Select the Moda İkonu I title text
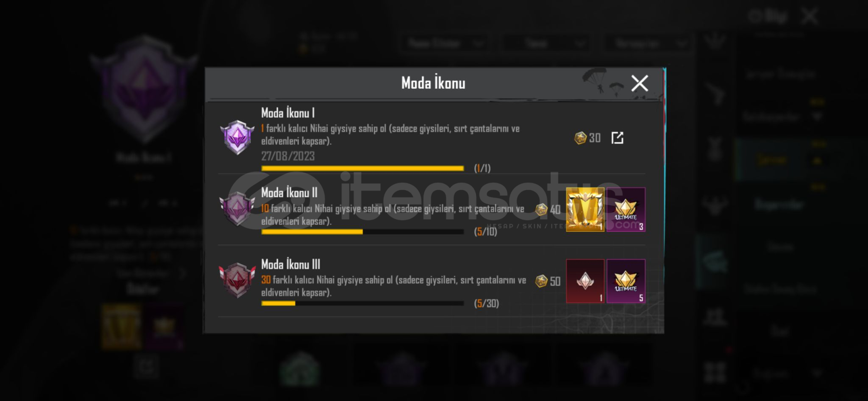 tap(288, 113)
